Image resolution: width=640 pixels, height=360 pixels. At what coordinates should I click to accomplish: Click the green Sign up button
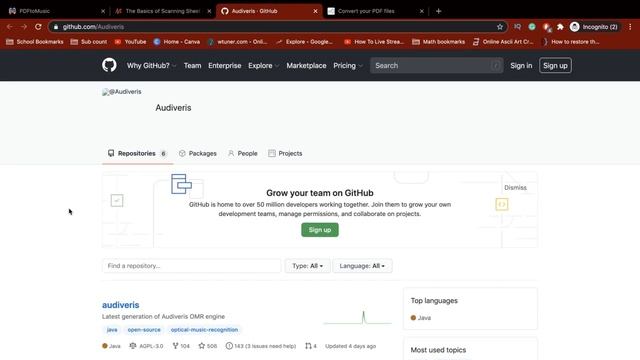pyautogui.click(x=320, y=230)
